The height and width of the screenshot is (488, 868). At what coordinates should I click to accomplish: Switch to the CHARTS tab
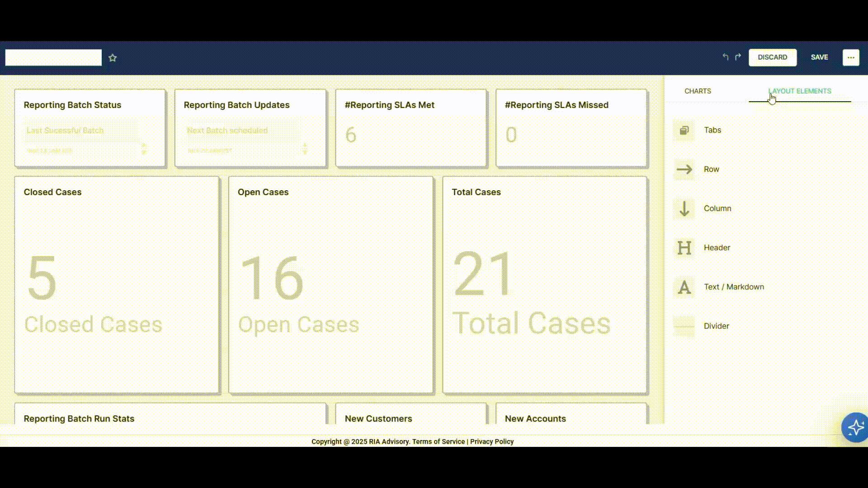tap(698, 91)
